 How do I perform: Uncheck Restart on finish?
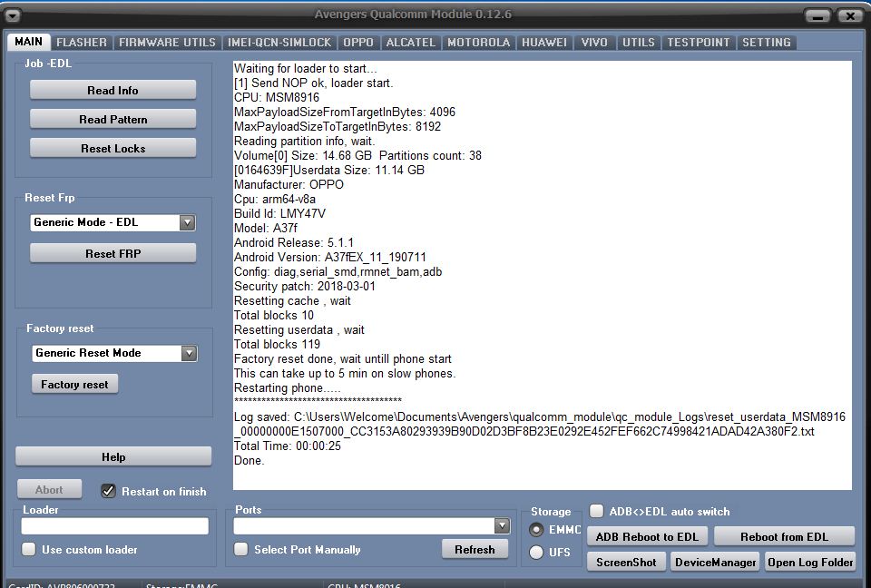[x=108, y=491]
